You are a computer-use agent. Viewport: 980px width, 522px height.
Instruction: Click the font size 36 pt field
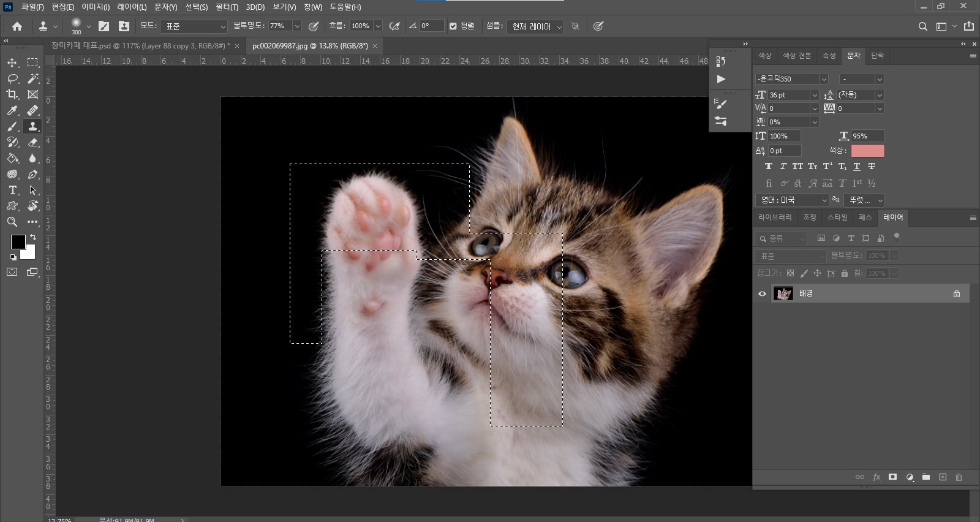tap(788, 95)
